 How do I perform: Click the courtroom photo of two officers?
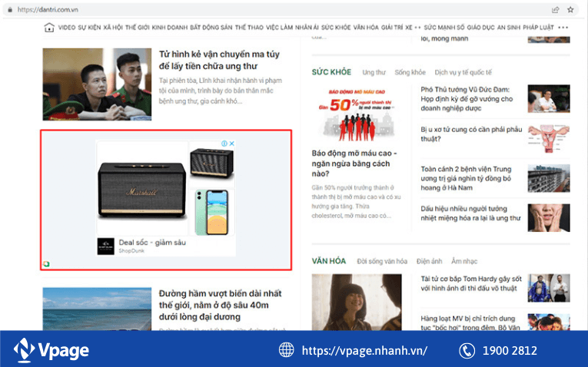pos(97,84)
